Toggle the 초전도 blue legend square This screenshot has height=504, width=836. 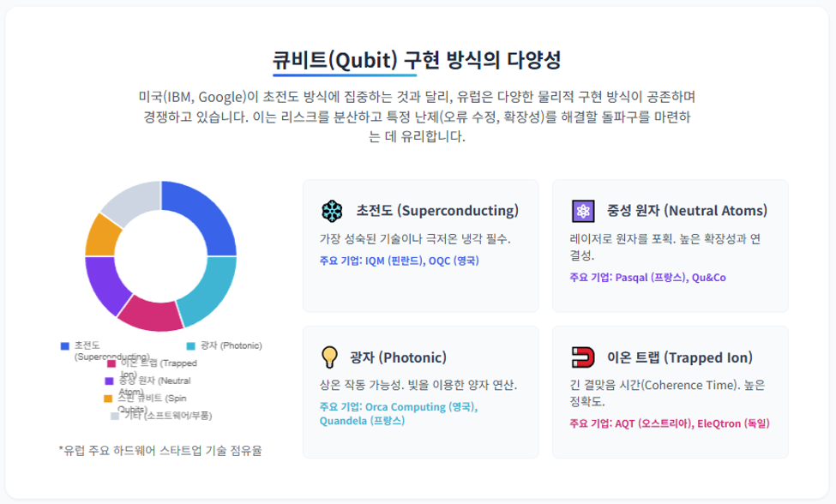[x=65, y=346]
